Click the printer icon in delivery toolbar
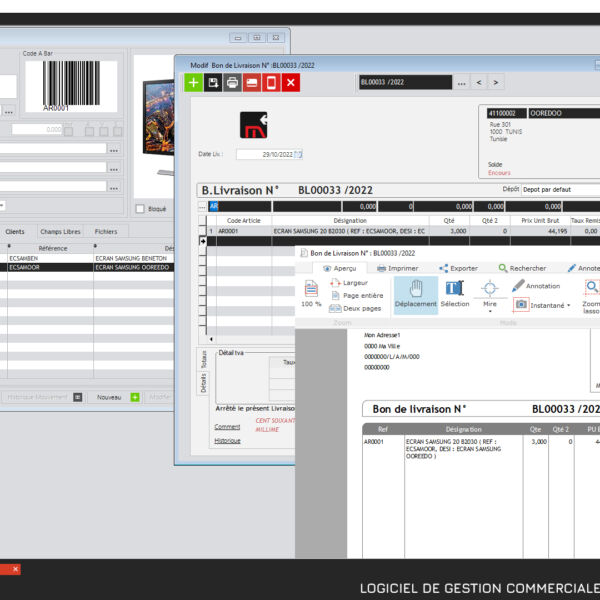The image size is (600, 600). (x=232, y=82)
